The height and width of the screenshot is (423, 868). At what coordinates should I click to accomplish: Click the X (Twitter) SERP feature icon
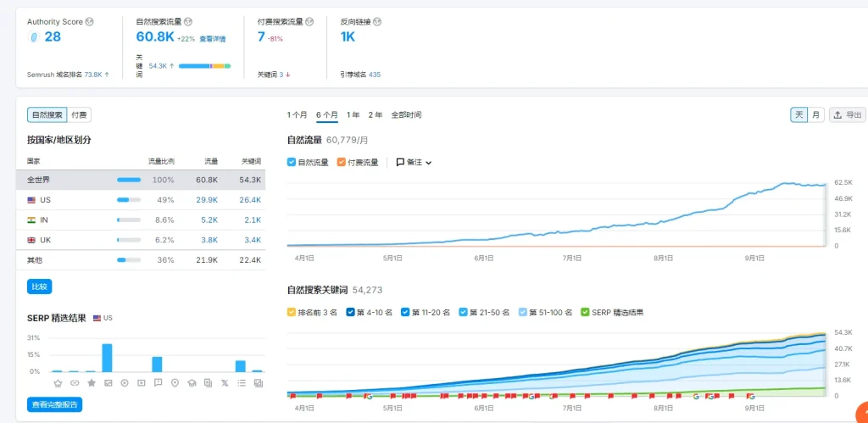click(x=225, y=382)
